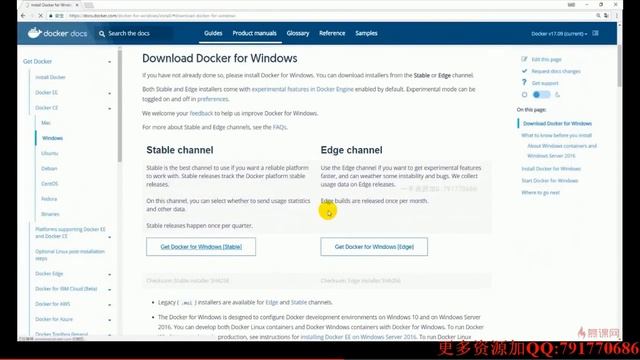Screen dimensions: 640x360
Task: Click the Stable link in the Legacy installers bullet
Action: coord(299,302)
